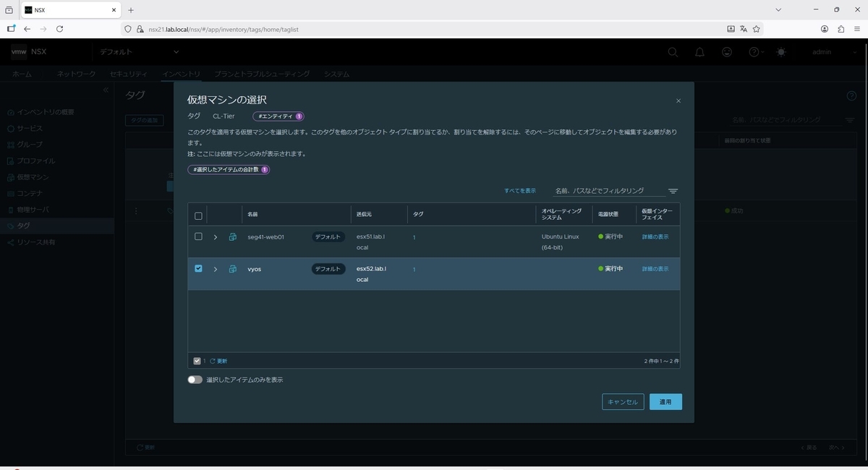Image resolution: width=868 pixels, height=470 pixels.
Task: Open the help question mark menu
Action: (756, 52)
